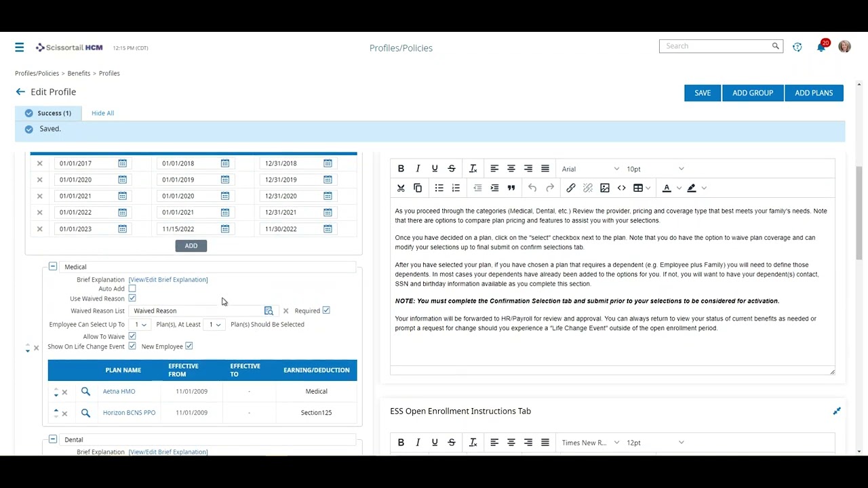Click the search magnifier icon in header
868x488 pixels.
775,46
